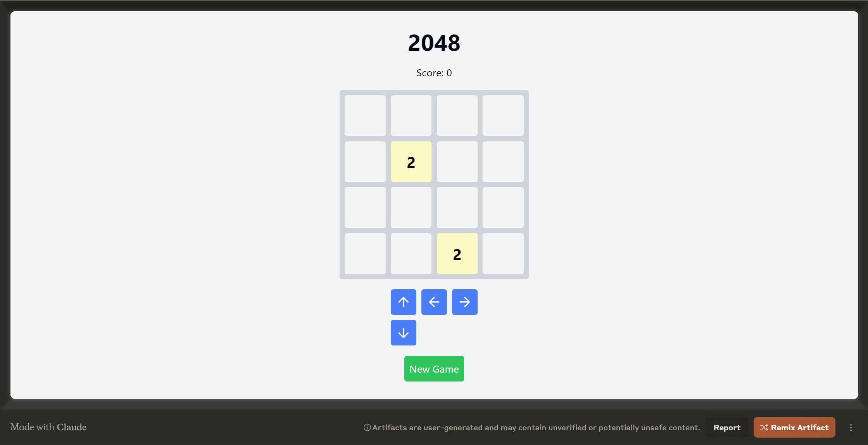Click the Remix Artifact labeled button
This screenshot has width=868, height=445.
pyautogui.click(x=794, y=427)
